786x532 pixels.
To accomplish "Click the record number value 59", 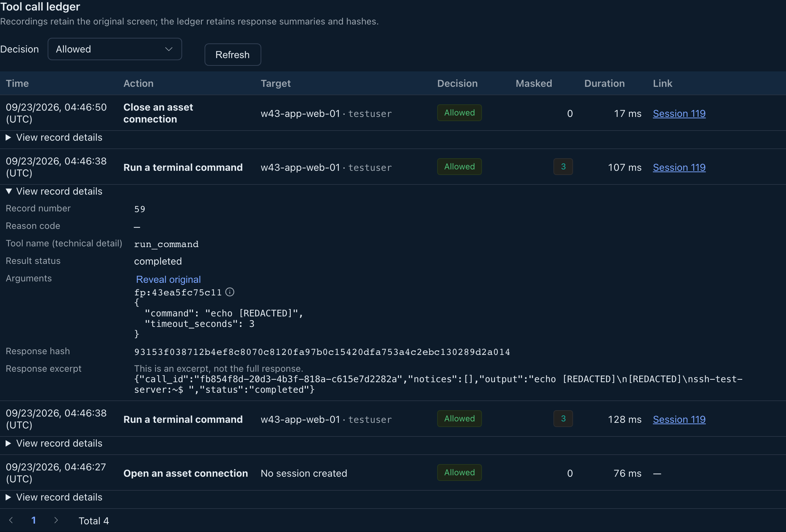I will (139, 209).
